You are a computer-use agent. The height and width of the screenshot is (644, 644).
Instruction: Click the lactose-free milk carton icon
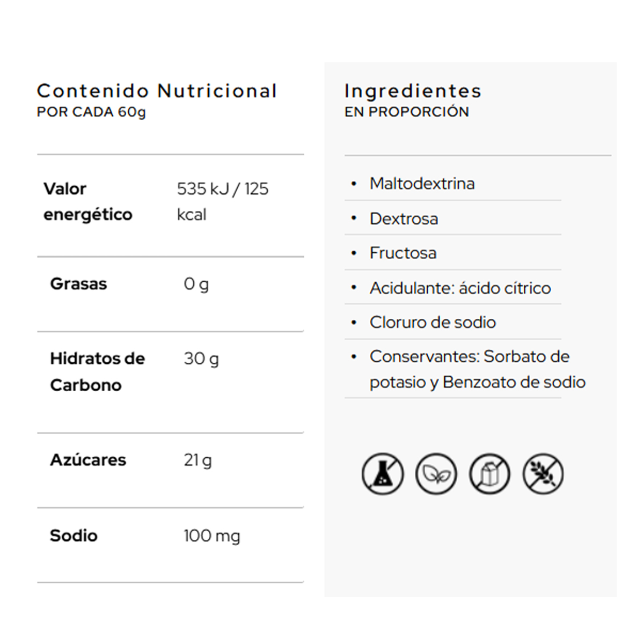pyautogui.click(x=489, y=474)
